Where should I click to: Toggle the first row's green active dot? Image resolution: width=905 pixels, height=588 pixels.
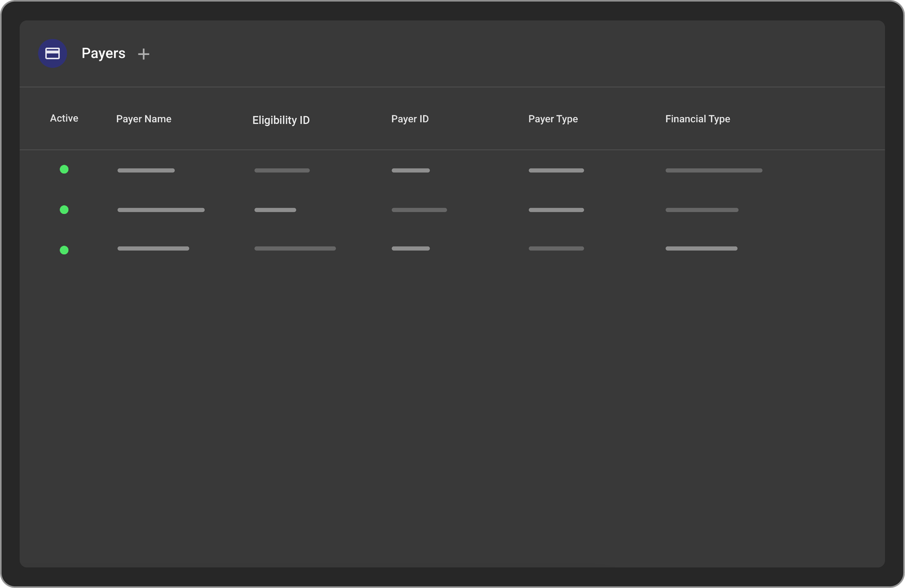(64, 169)
